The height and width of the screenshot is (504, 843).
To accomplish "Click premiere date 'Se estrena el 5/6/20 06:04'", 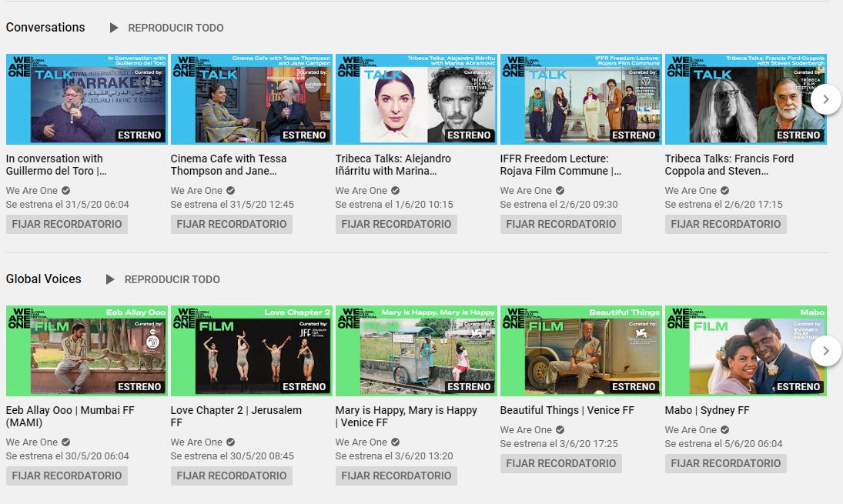I will point(724,444).
